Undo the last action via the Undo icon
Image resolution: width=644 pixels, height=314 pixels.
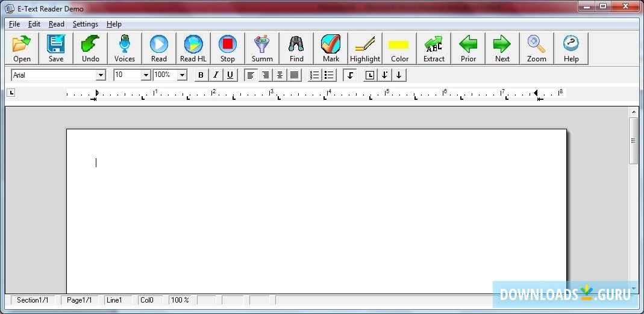click(x=90, y=48)
